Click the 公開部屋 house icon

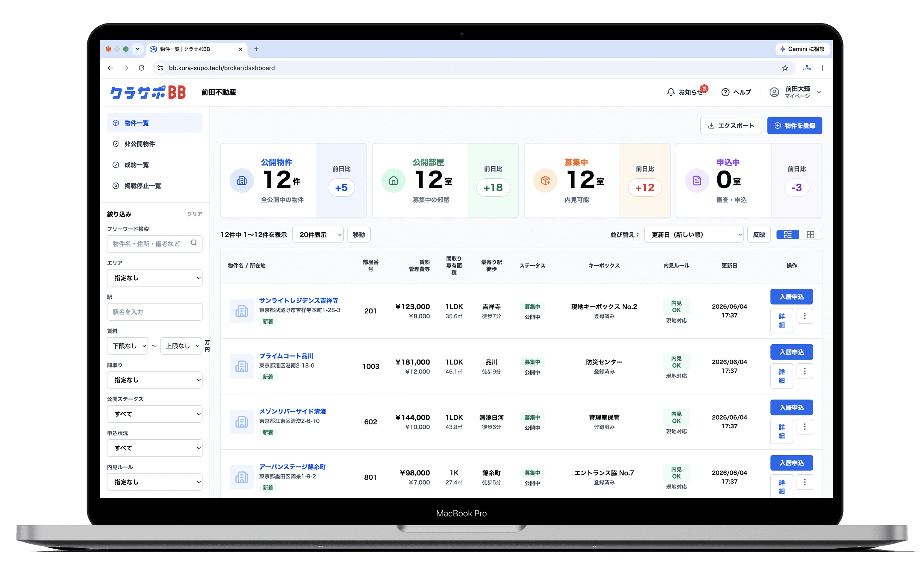[x=393, y=181]
